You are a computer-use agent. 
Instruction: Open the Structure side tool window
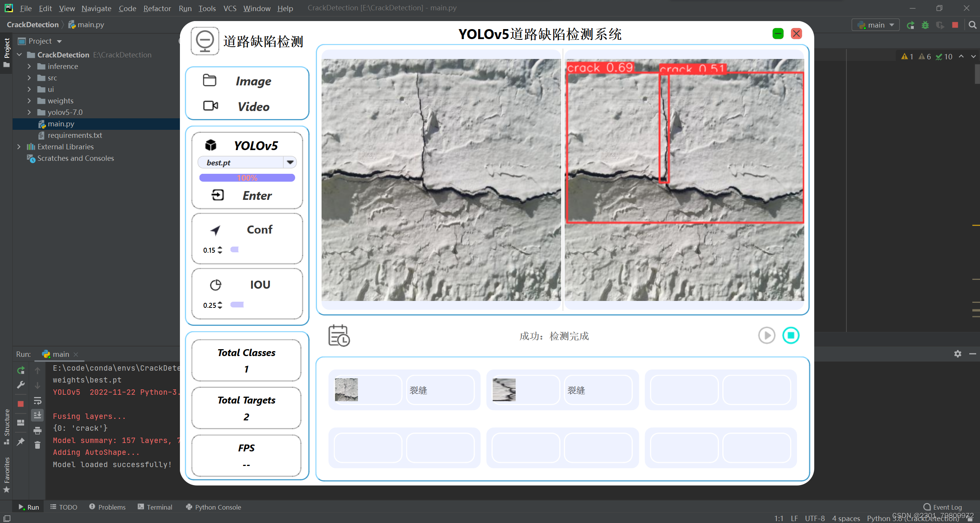point(7,426)
